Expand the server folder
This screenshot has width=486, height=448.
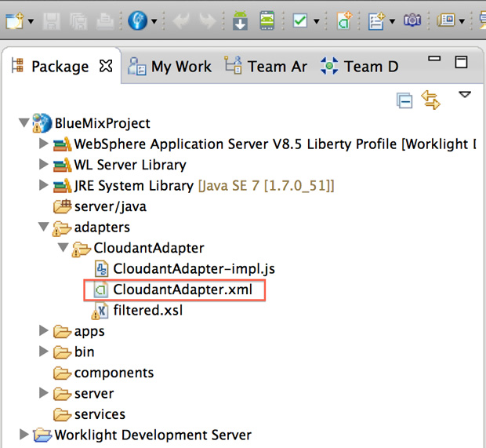pos(44,393)
